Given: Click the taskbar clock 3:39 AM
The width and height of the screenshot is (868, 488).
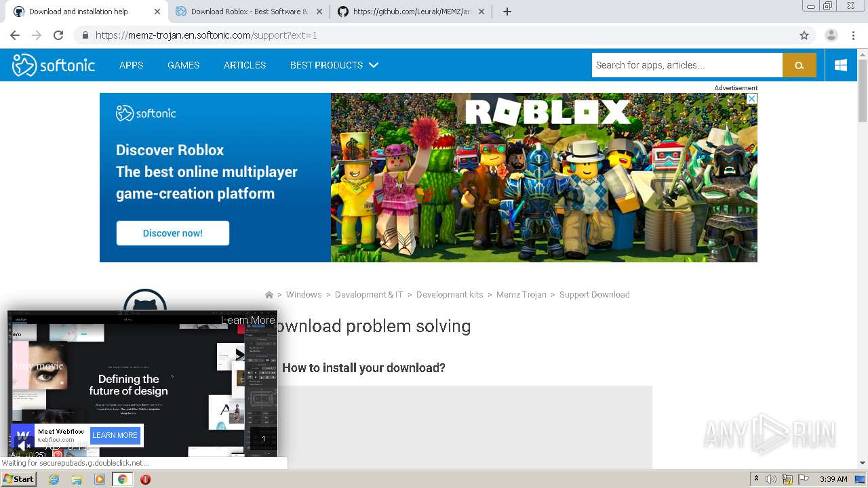Looking at the screenshot, I should click(x=833, y=479).
